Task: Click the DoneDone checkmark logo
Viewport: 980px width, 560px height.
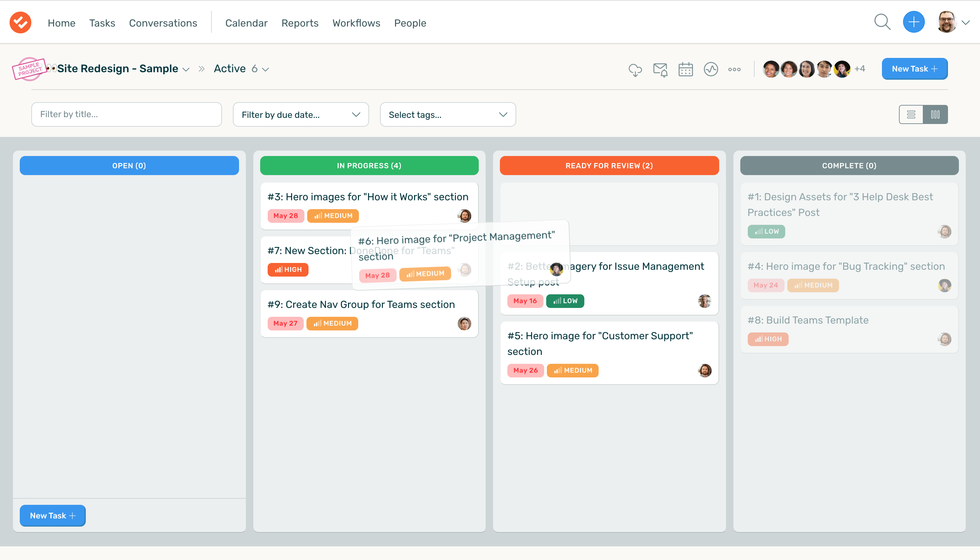Action: point(20,22)
